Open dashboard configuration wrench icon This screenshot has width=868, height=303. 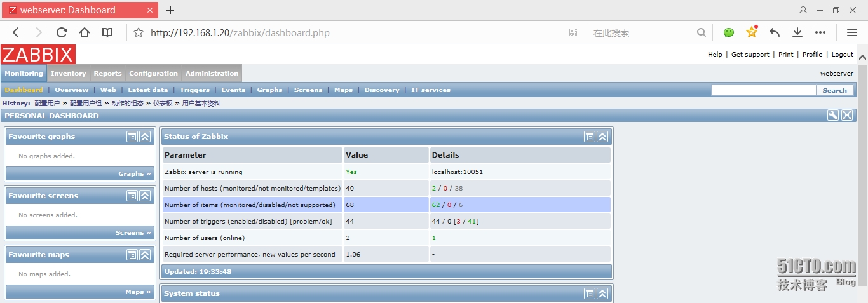[x=833, y=115]
